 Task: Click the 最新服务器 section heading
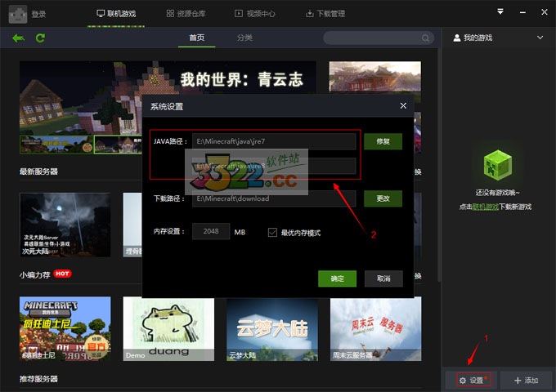(38, 171)
